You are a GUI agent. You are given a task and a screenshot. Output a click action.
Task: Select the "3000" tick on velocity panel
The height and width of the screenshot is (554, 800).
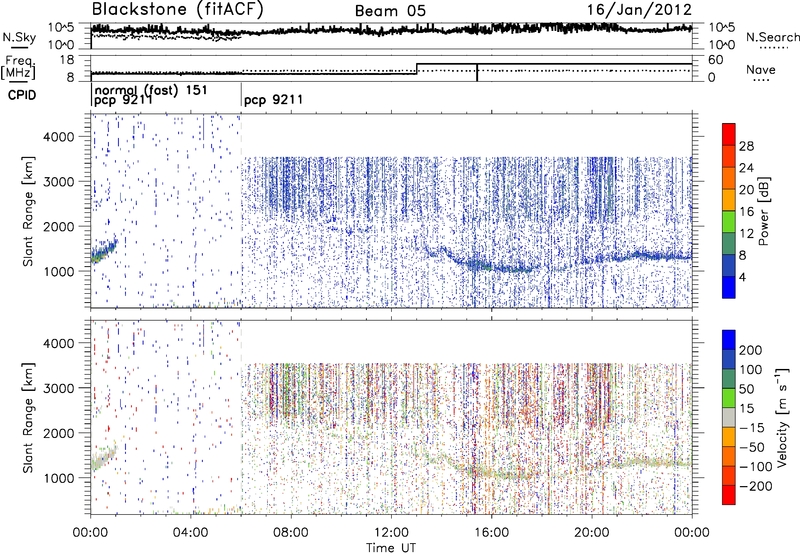coord(58,388)
